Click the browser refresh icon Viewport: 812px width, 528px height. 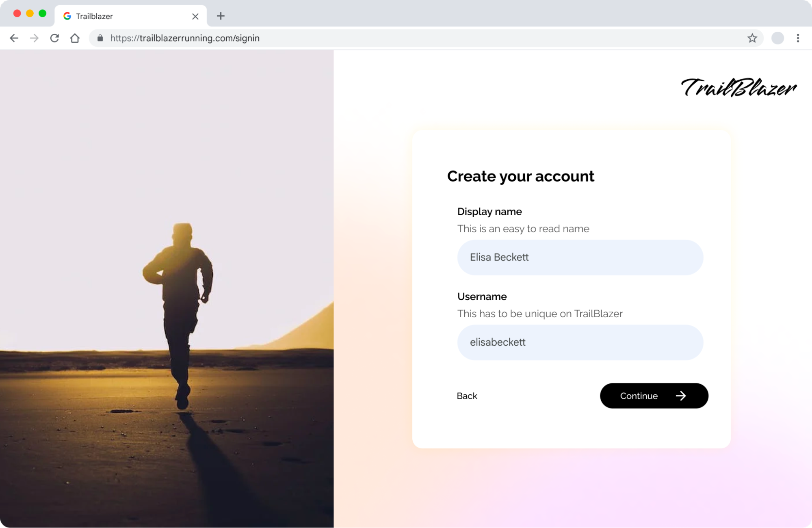coord(54,38)
